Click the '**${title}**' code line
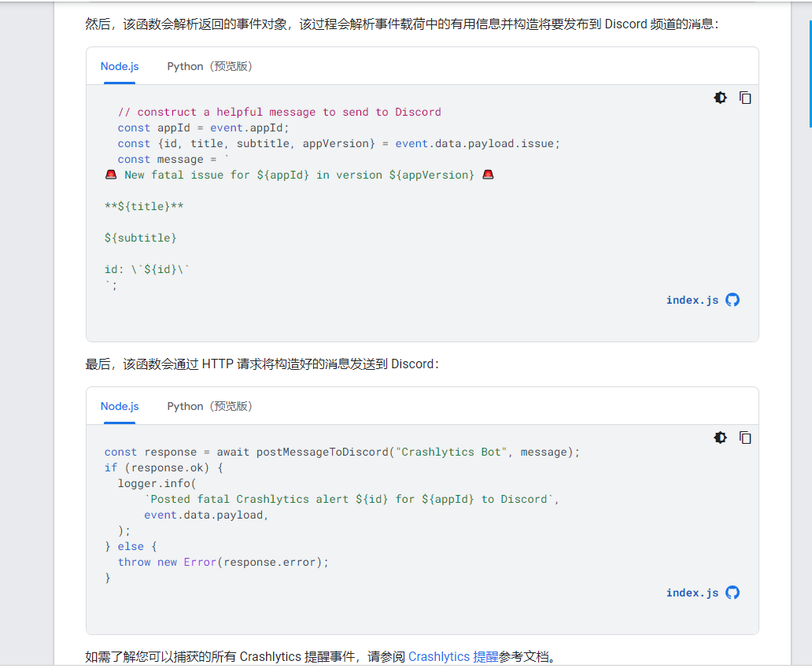The image size is (812, 672). point(144,207)
